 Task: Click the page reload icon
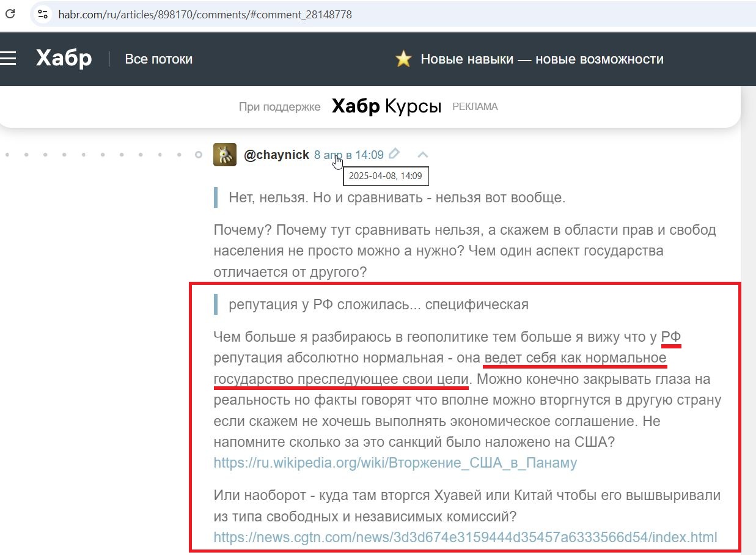click(x=10, y=14)
